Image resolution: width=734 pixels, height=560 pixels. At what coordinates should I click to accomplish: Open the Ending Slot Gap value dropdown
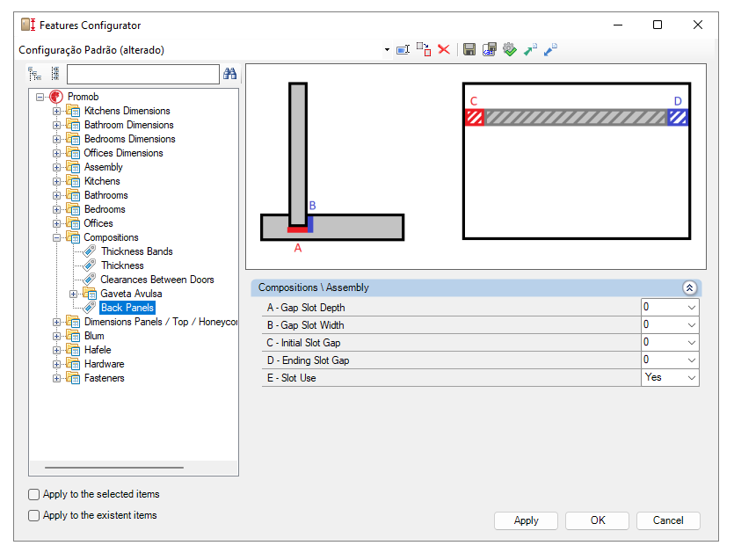(692, 360)
